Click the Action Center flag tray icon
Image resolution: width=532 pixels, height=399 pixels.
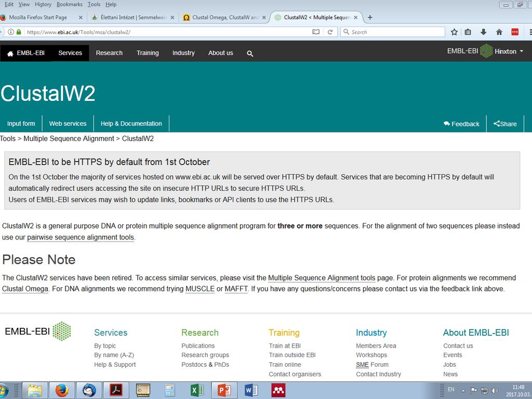click(x=474, y=391)
